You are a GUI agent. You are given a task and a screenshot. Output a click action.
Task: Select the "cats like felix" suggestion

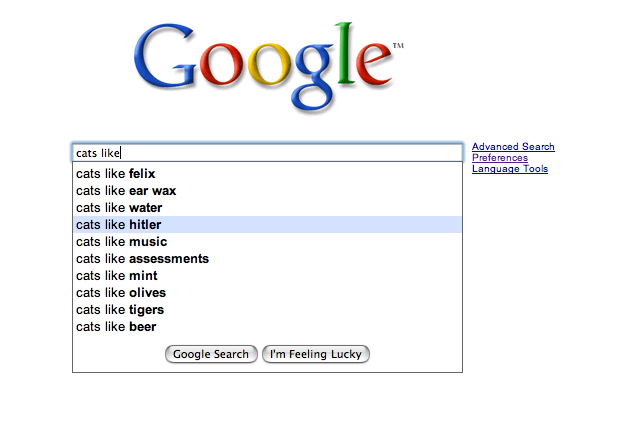116,174
